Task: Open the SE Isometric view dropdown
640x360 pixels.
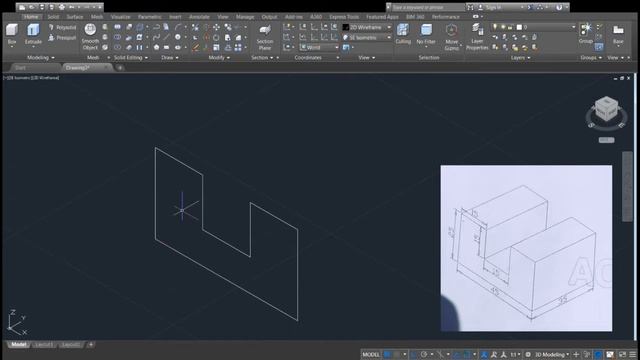Action: (367, 37)
